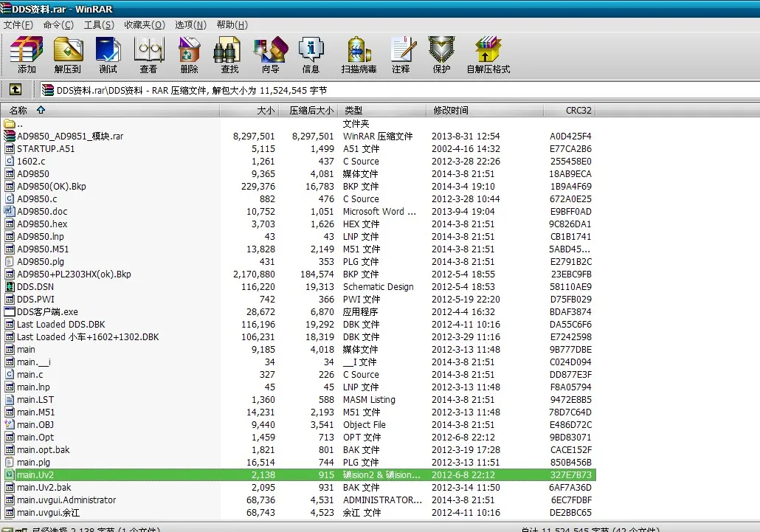Select the AD9850(OK).Bkp file
760x532 pixels.
click(52, 187)
